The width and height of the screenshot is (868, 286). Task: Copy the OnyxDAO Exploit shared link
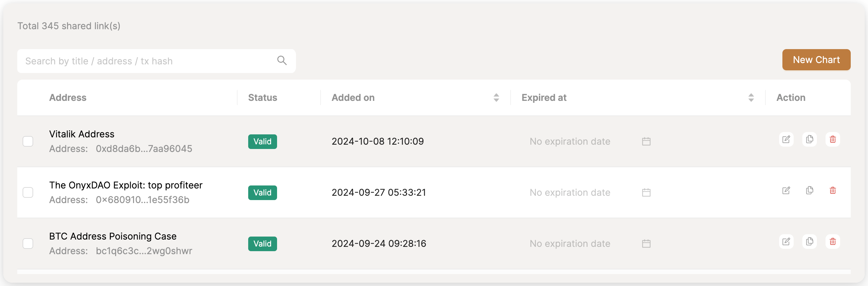(809, 191)
